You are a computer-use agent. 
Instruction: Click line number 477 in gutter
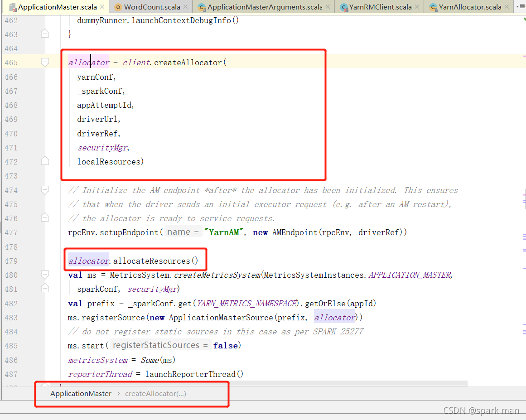point(11,232)
